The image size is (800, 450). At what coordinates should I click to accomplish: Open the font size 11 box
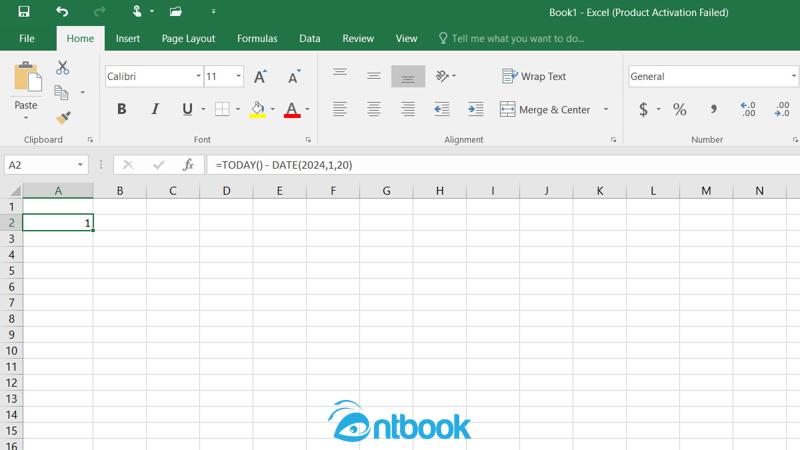(223, 76)
